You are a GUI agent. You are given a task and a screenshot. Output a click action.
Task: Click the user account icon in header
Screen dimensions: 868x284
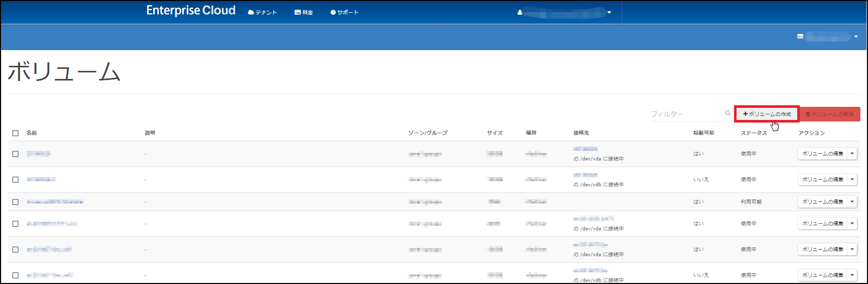tap(520, 13)
